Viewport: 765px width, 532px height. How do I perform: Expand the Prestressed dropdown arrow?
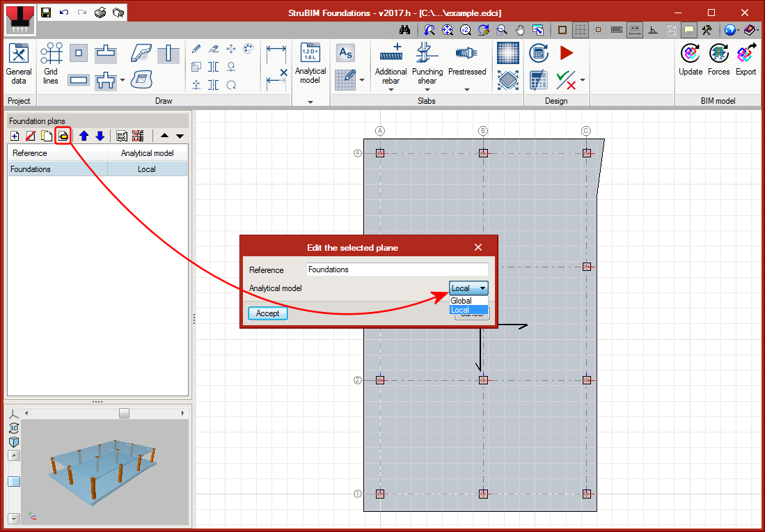[467, 89]
